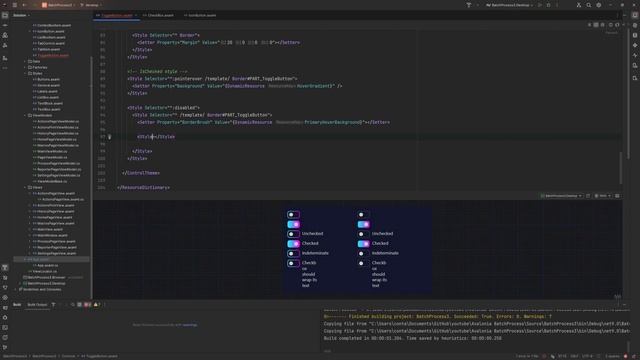
Task: Open the develop branch dropdown
Action: pyautogui.click(x=91, y=5)
